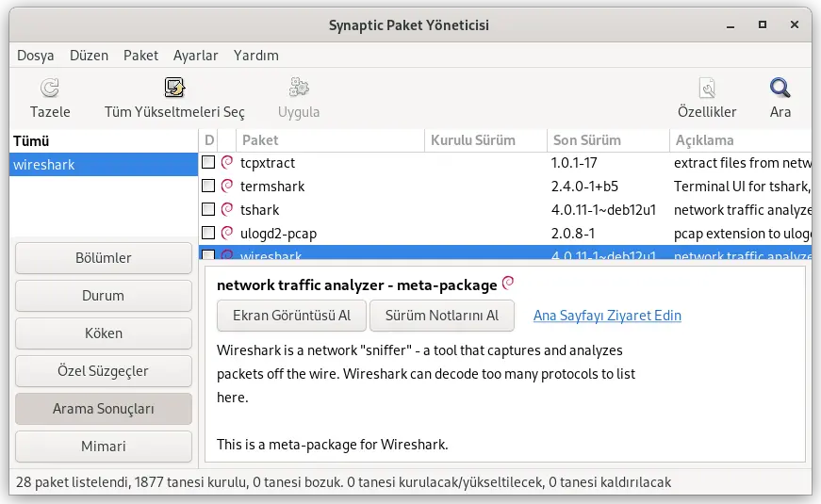Toggle the ulogd2-pcap package checkbox

click(208, 233)
